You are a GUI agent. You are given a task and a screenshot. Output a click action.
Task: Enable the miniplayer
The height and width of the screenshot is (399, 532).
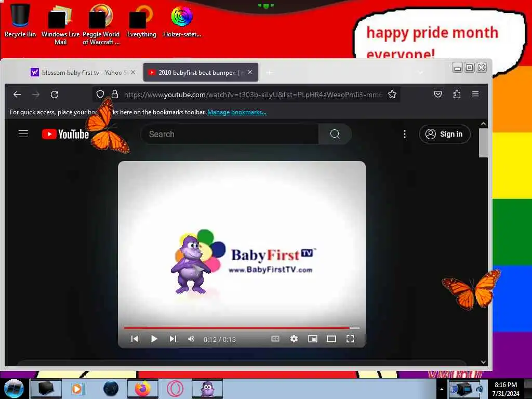[312, 339]
